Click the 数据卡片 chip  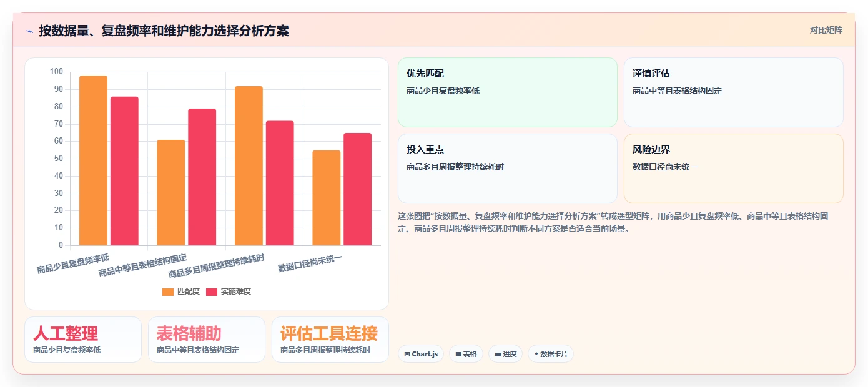550,354
